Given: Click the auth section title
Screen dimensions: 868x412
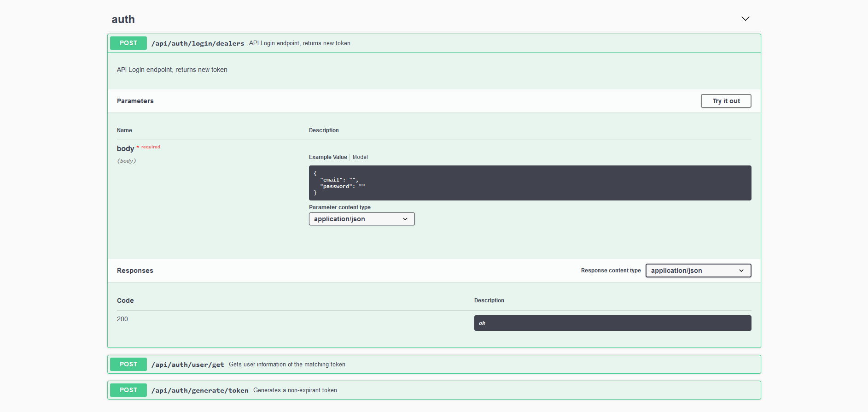Looking at the screenshot, I should [x=123, y=19].
